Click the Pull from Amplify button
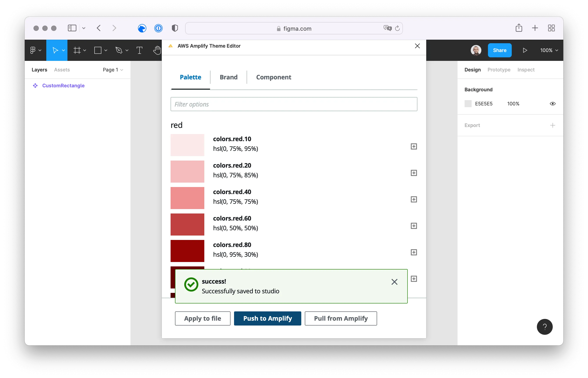The width and height of the screenshot is (588, 378). pyautogui.click(x=341, y=318)
